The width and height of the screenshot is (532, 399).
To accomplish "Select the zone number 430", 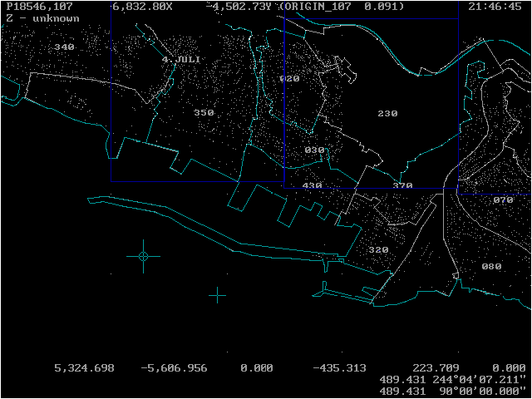I will click(312, 185).
